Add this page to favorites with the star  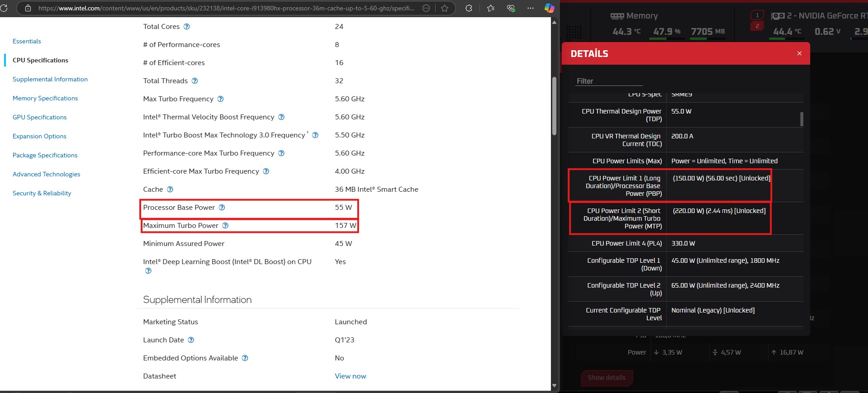445,8
